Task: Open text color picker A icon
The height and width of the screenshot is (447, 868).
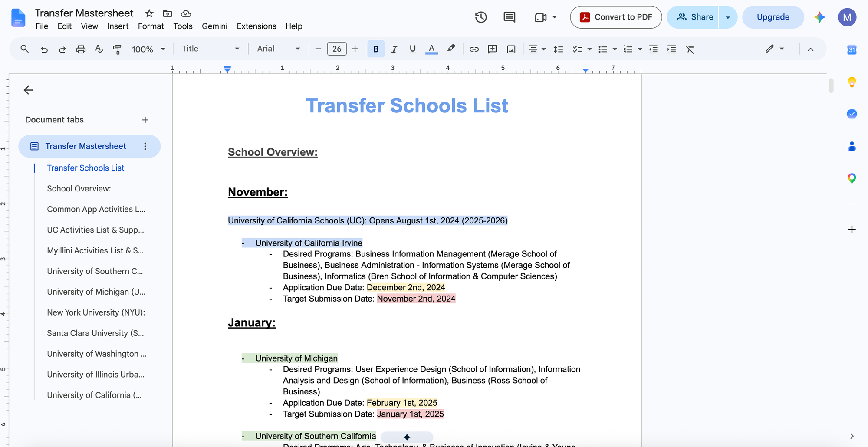Action: pyautogui.click(x=431, y=49)
